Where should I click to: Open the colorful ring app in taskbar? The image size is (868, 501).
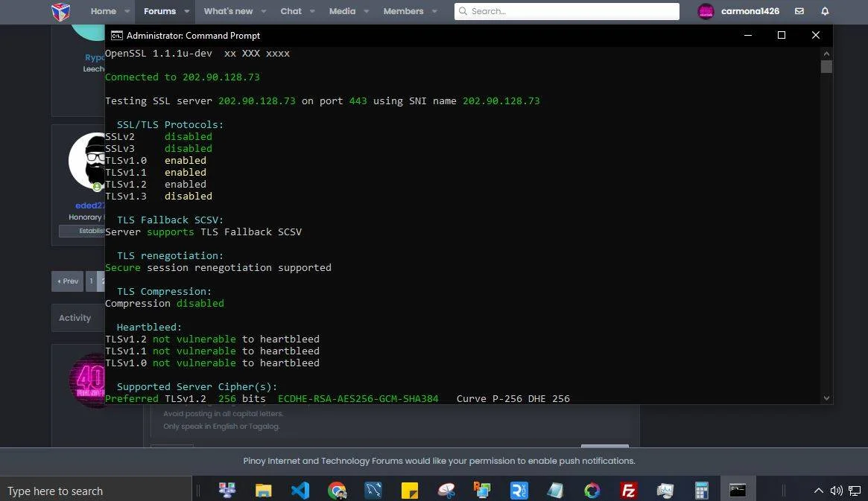[592, 490]
